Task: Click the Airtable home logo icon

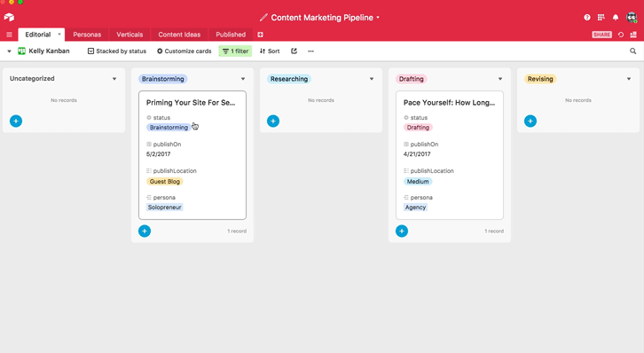Action: coord(9,17)
